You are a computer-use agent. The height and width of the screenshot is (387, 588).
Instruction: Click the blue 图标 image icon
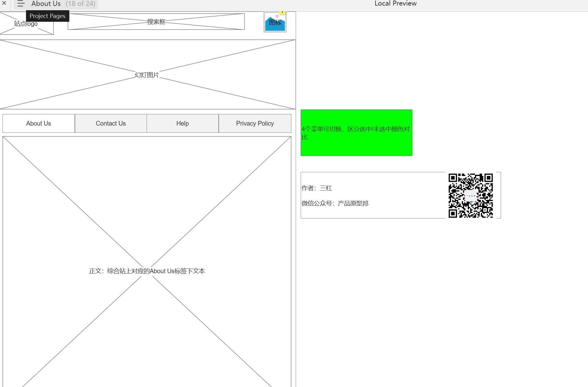tap(275, 23)
